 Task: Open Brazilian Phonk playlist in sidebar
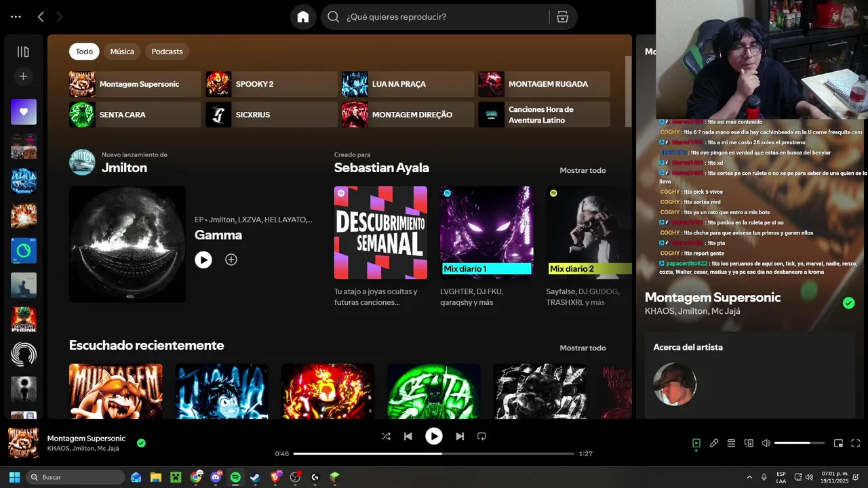[24, 320]
